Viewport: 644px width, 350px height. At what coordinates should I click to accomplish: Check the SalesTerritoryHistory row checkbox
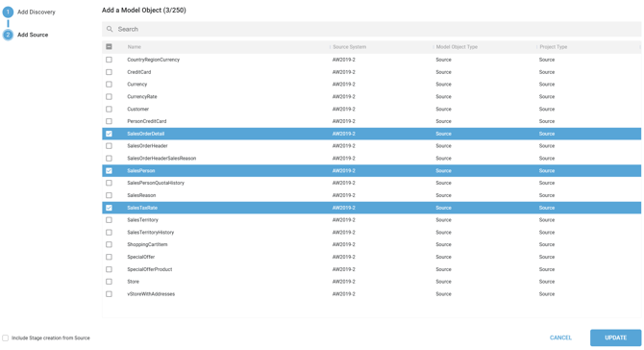pos(109,232)
